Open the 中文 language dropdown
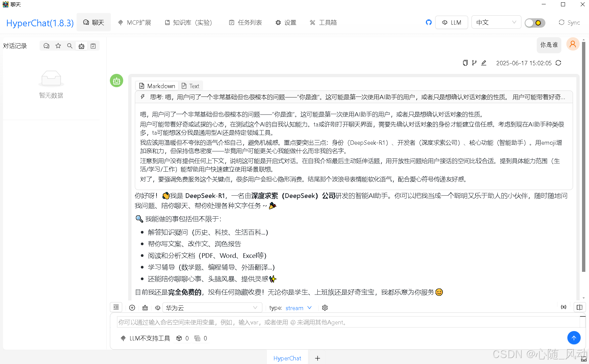This screenshot has width=589, height=364. 496,22
